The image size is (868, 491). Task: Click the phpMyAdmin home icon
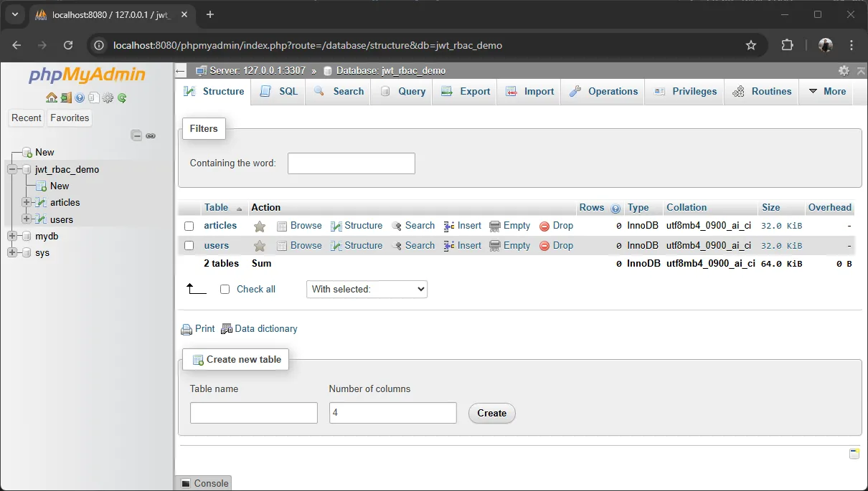tap(52, 97)
